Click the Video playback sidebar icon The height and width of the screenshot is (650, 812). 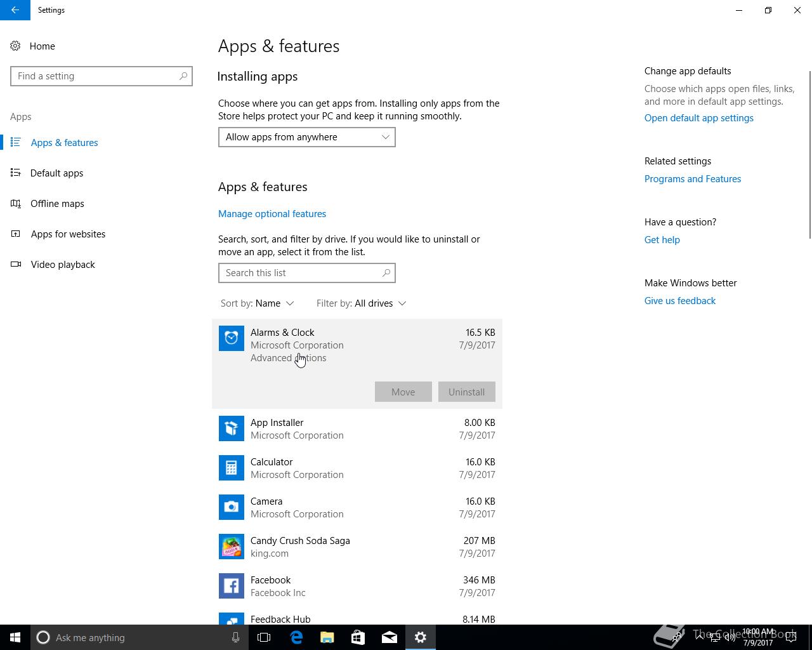point(16,264)
